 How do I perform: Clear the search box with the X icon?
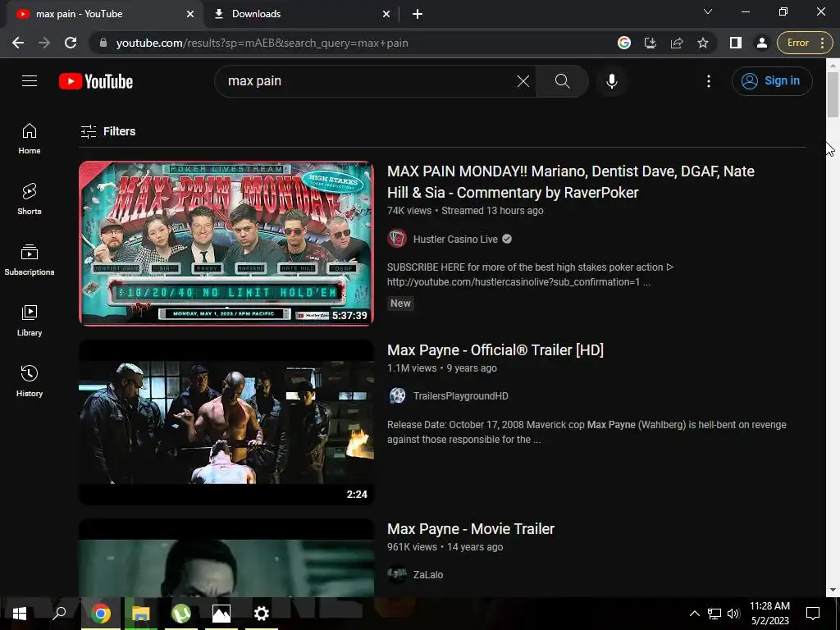[523, 81]
